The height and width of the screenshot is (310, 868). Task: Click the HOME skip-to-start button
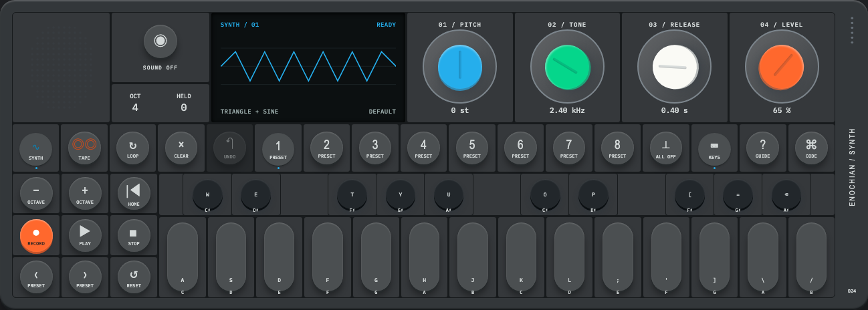pyautogui.click(x=134, y=194)
